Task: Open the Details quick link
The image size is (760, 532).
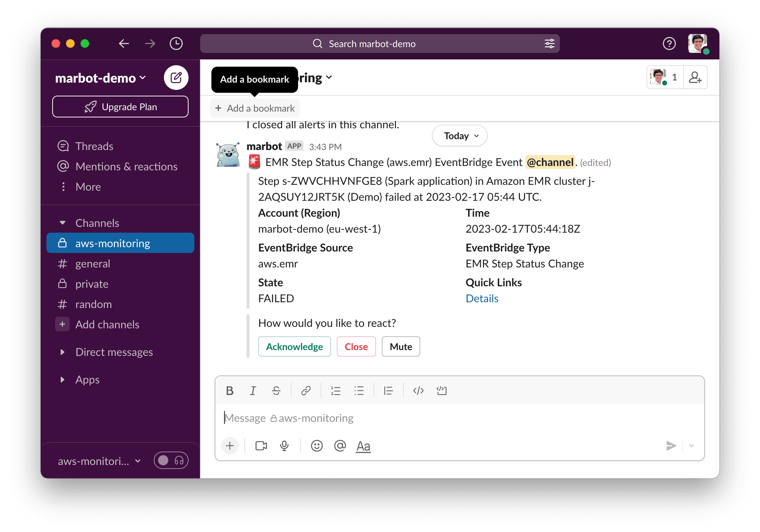Action: [482, 298]
